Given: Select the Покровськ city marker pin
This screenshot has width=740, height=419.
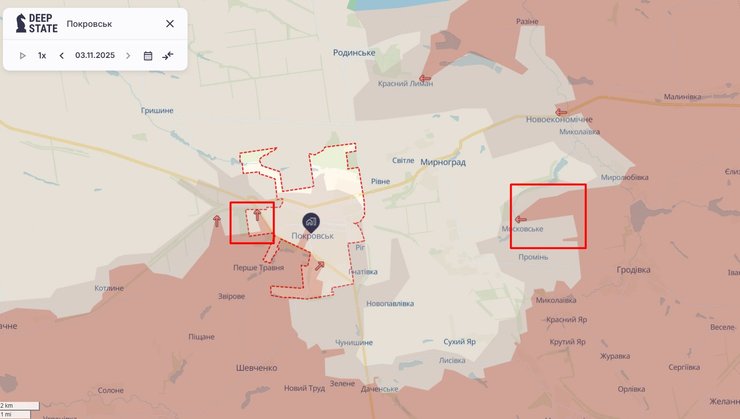Looking at the screenshot, I should (x=311, y=221).
